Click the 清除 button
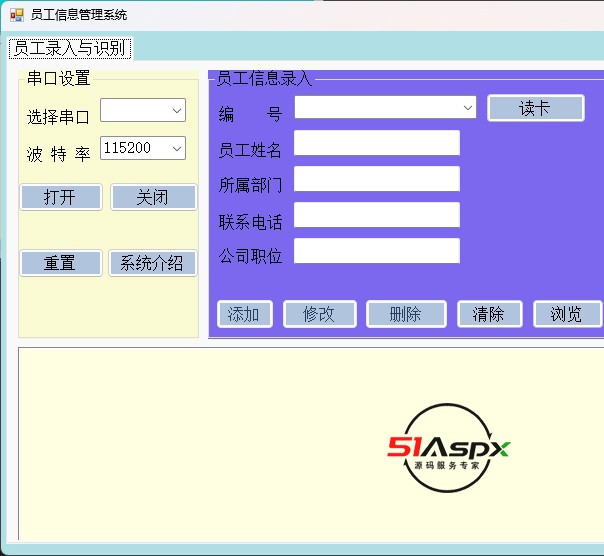This screenshot has width=604, height=556. coord(490,314)
